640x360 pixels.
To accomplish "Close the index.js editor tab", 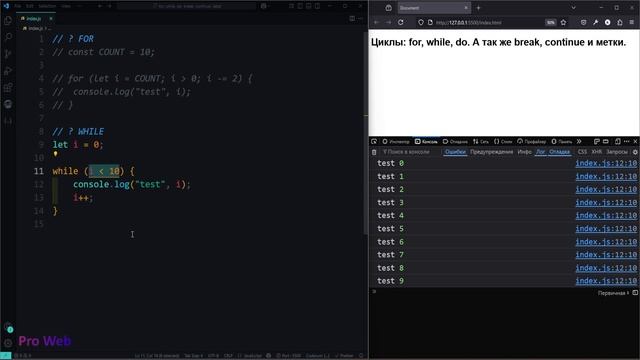I will click(51, 18).
